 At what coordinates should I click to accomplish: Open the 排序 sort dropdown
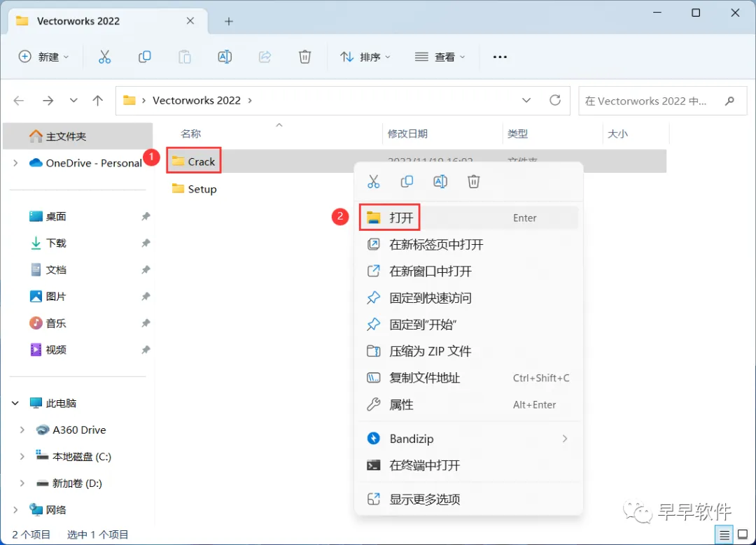coord(365,57)
